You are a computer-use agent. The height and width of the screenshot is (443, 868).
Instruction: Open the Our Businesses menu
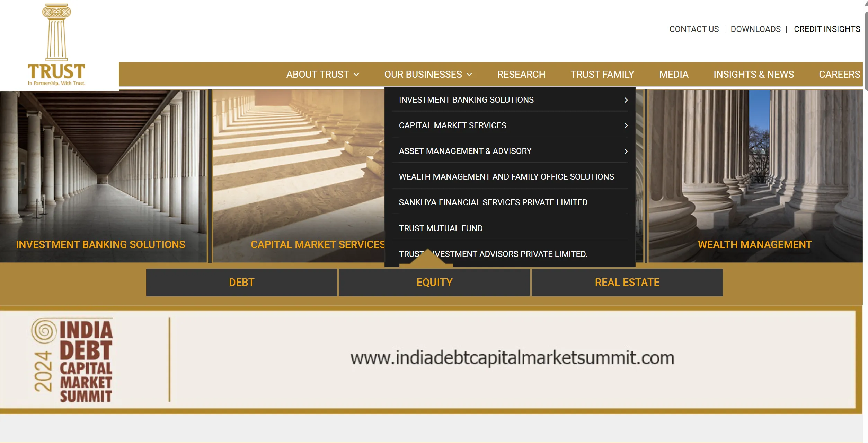423,75
